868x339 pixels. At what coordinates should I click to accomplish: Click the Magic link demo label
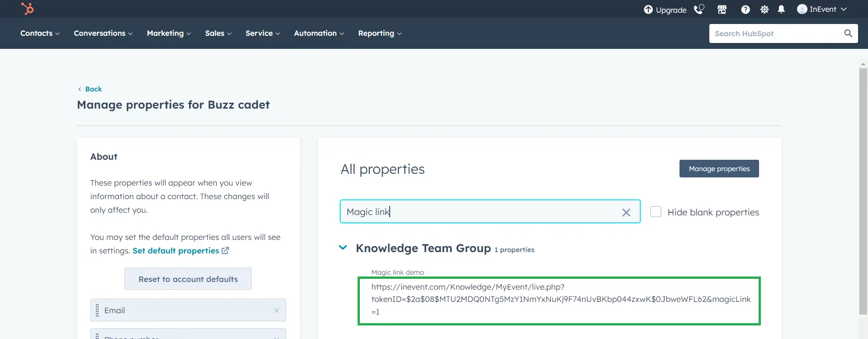pyautogui.click(x=397, y=272)
